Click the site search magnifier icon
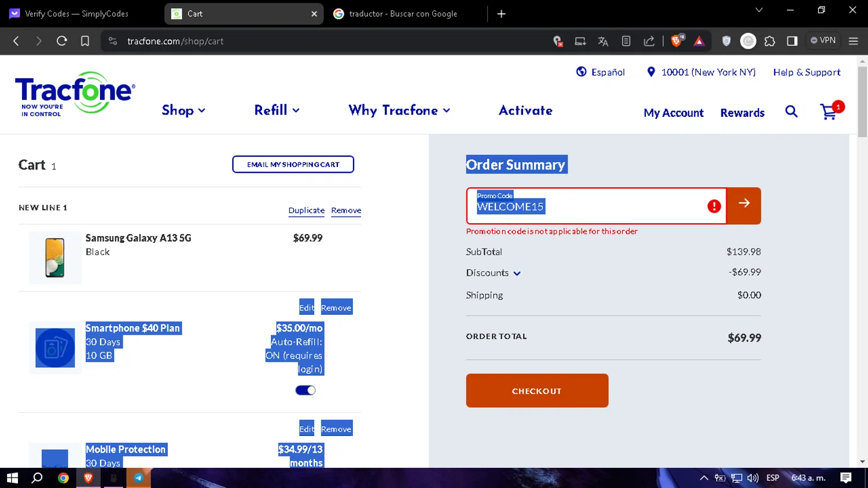Image resolution: width=868 pixels, height=488 pixels. click(x=792, y=112)
